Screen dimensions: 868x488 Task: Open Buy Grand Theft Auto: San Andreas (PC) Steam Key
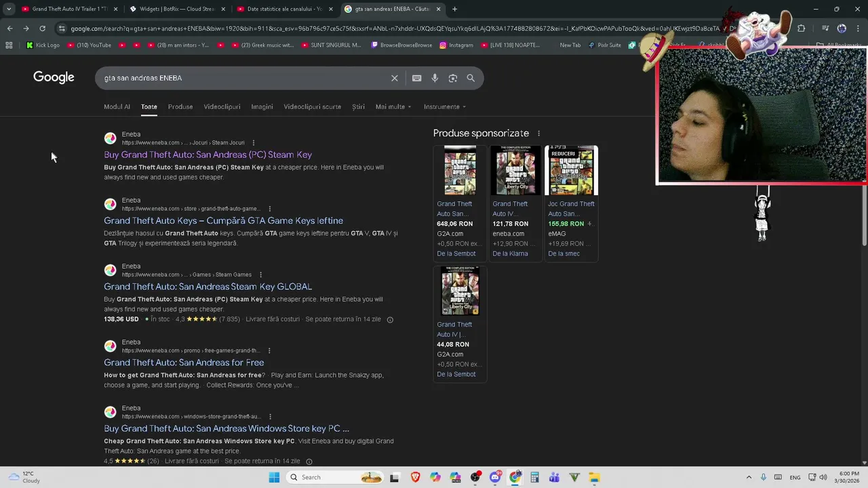pos(208,155)
